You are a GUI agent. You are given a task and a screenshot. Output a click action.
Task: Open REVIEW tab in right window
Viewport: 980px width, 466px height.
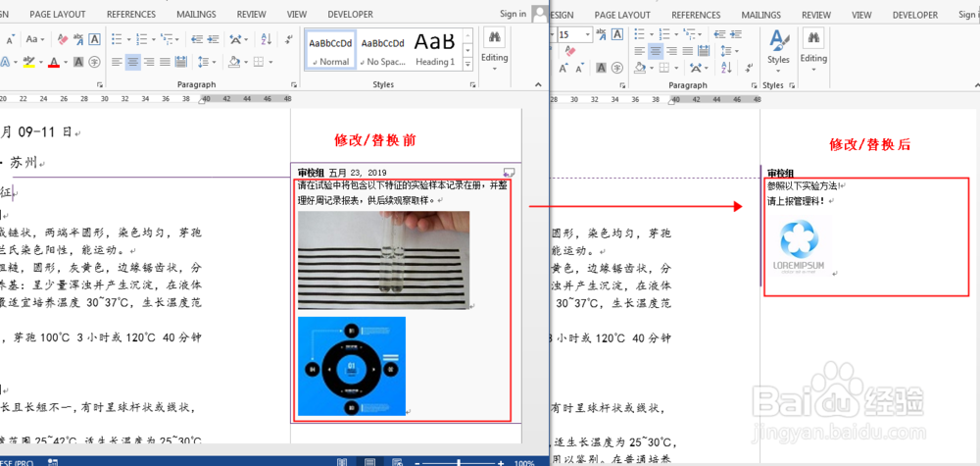(816, 15)
